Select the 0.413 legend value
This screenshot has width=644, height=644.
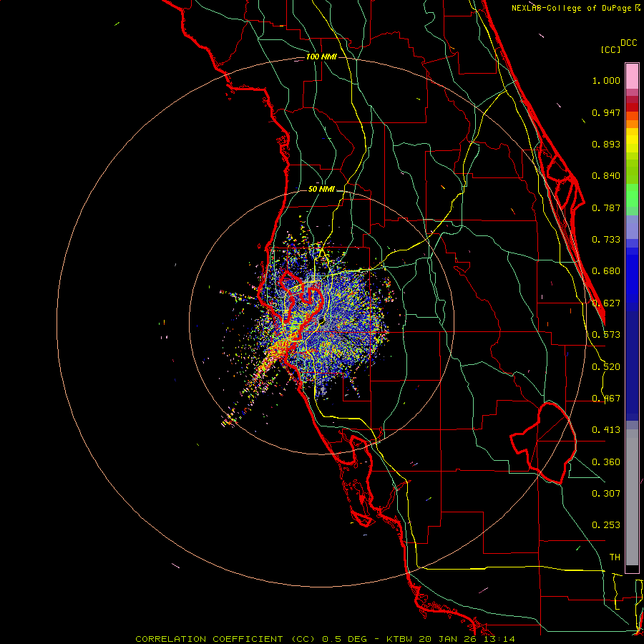pyautogui.click(x=606, y=430)
